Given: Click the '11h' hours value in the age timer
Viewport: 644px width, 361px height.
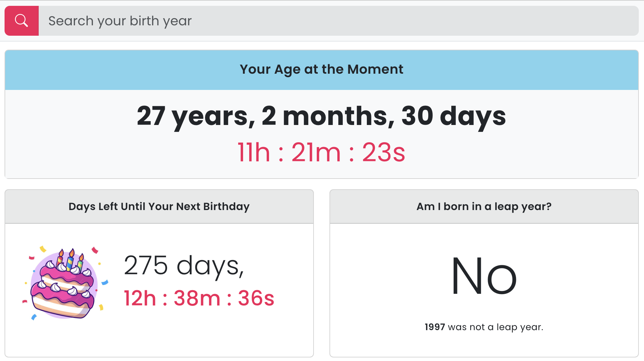Looking at the screenshot, I should pyautogui.click(x=254, y=152).
